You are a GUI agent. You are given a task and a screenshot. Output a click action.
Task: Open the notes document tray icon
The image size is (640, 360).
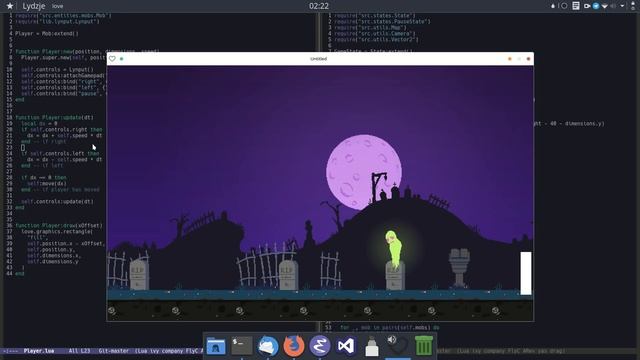[x=576, y=6]
